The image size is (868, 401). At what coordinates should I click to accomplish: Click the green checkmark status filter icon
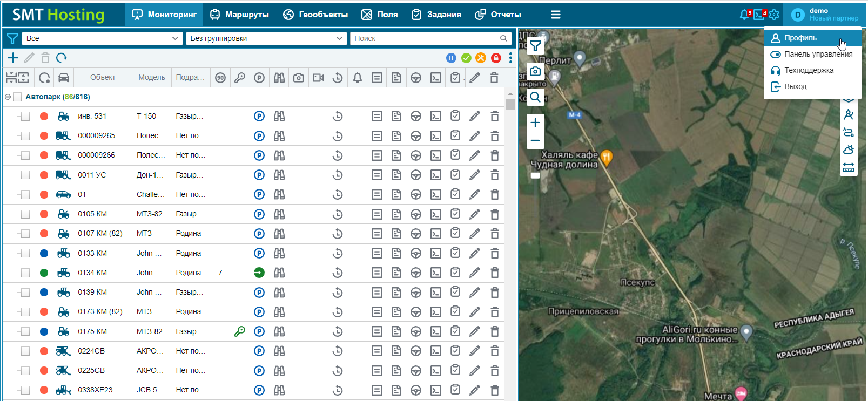coord(466,58)
